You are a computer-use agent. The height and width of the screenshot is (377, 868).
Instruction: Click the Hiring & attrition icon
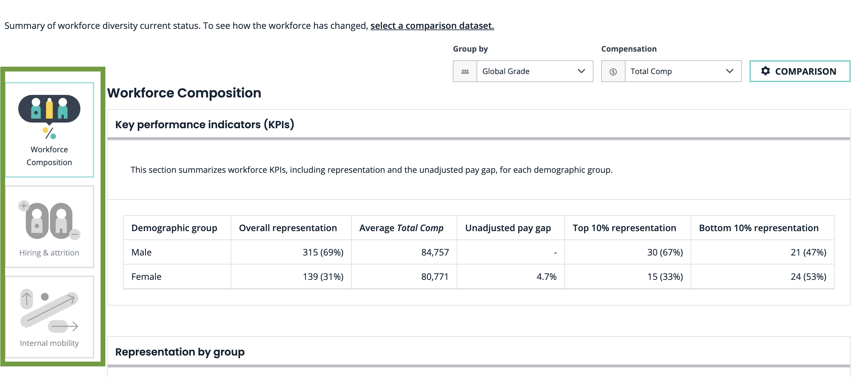coord(49,221)
